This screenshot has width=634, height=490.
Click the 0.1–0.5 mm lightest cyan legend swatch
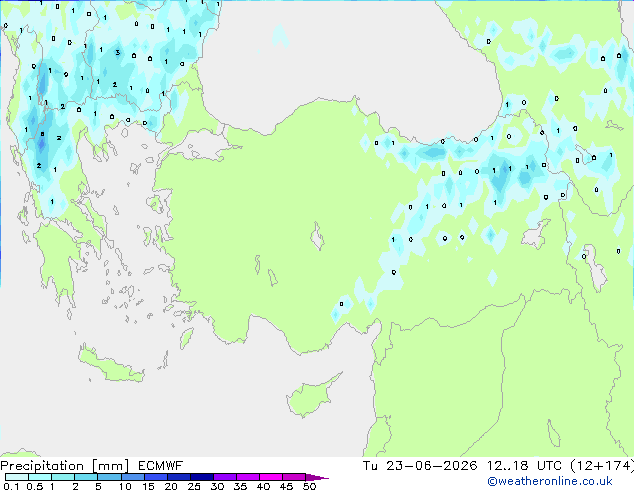tap(17, 477)
